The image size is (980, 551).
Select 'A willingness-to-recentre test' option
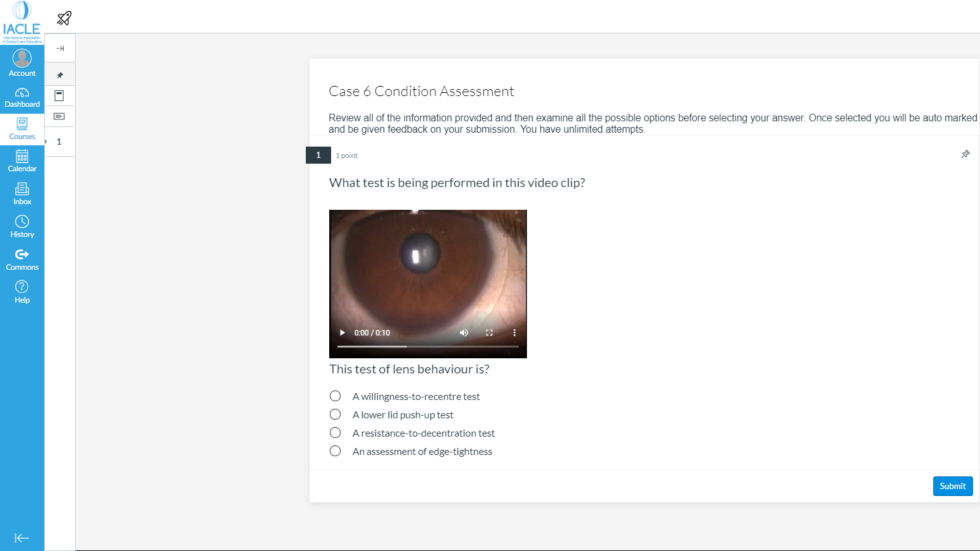coord(335,396)
